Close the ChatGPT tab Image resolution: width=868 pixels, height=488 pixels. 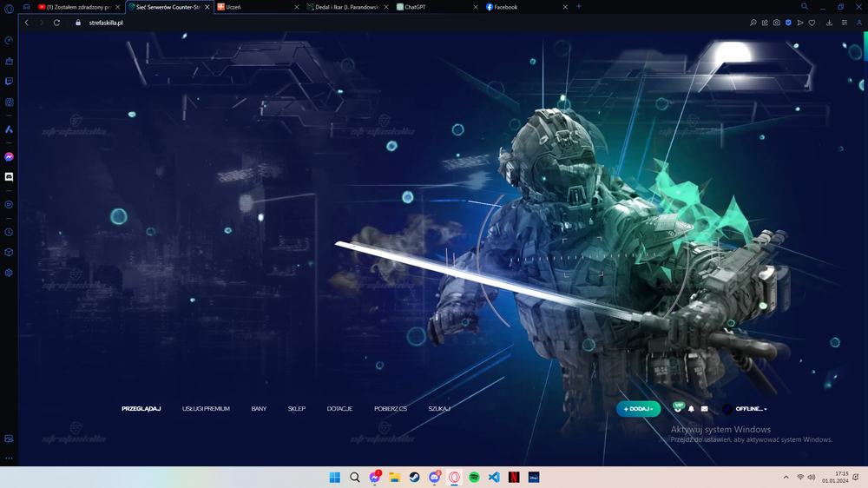pyautogui.click(x=476, y=7)
